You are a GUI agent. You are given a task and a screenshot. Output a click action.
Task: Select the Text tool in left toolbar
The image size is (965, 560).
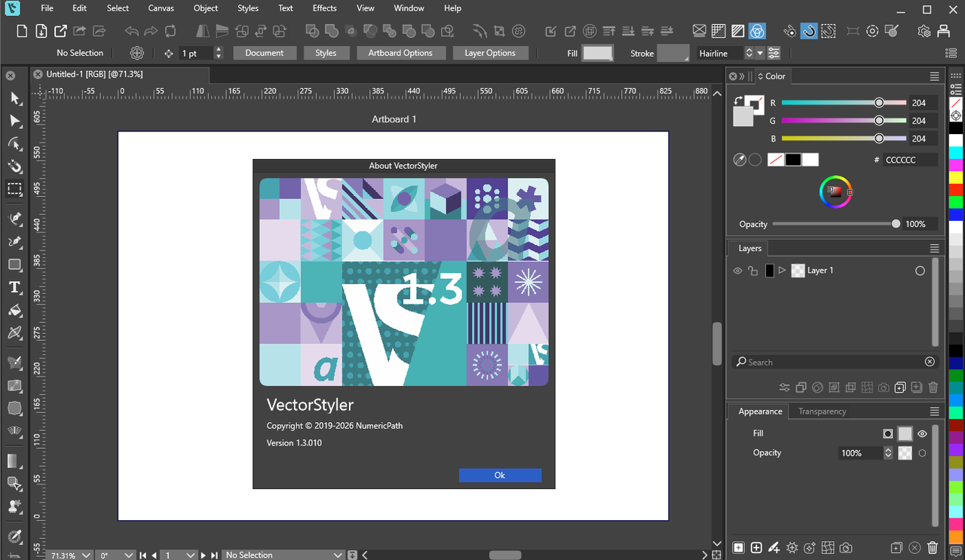click(x=14, y=287)
